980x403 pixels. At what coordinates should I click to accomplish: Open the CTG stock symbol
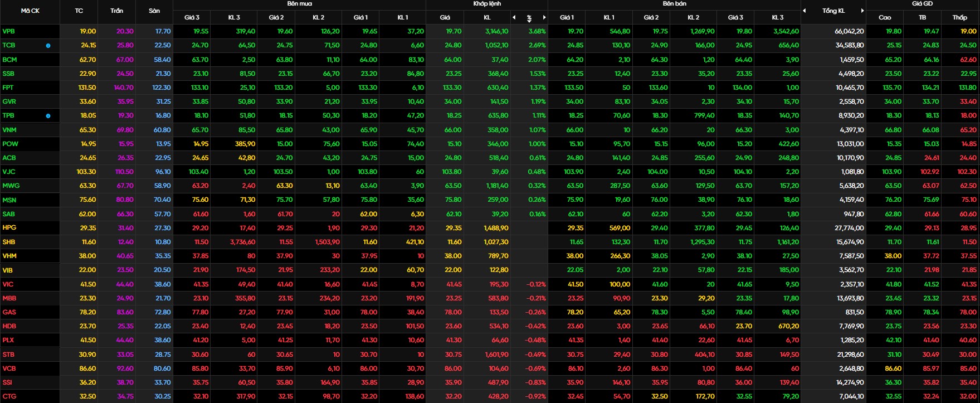(9, 396)
